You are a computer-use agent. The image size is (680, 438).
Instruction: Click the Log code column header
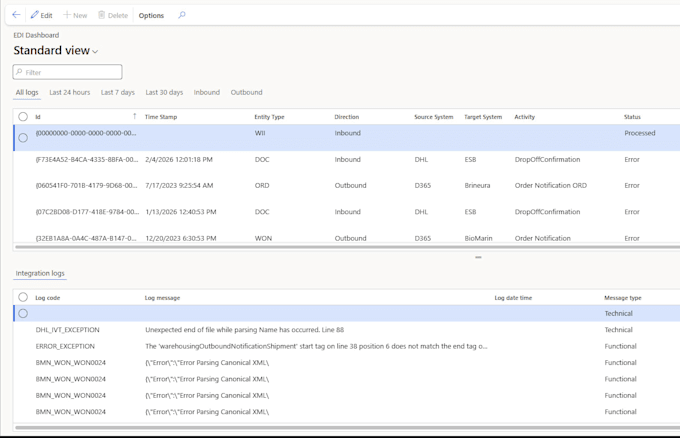48,298
